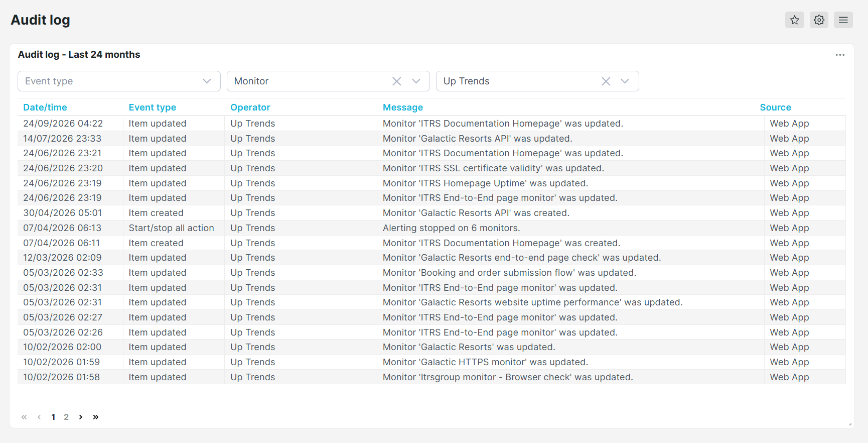
Task: Click the favorite star icon
Action: tap(794, 20)
